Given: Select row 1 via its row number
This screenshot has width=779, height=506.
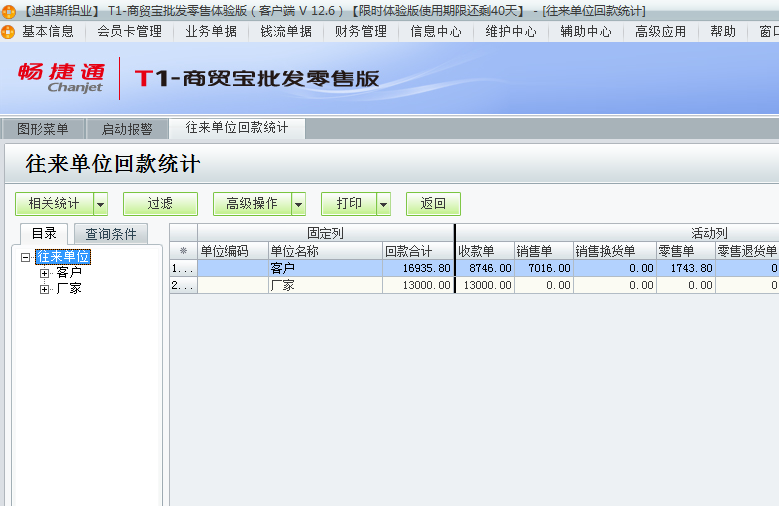Looking at the screenshot, I should coord(183,268).
